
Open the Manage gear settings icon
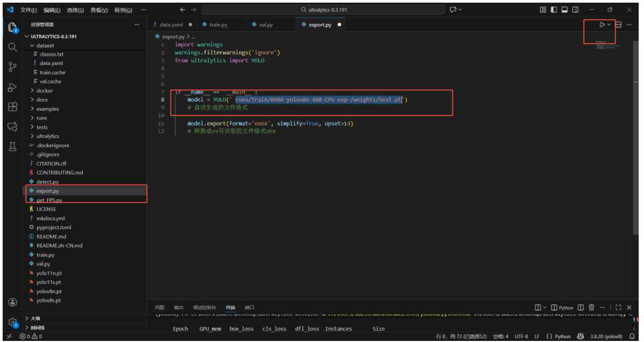(12, 322)
